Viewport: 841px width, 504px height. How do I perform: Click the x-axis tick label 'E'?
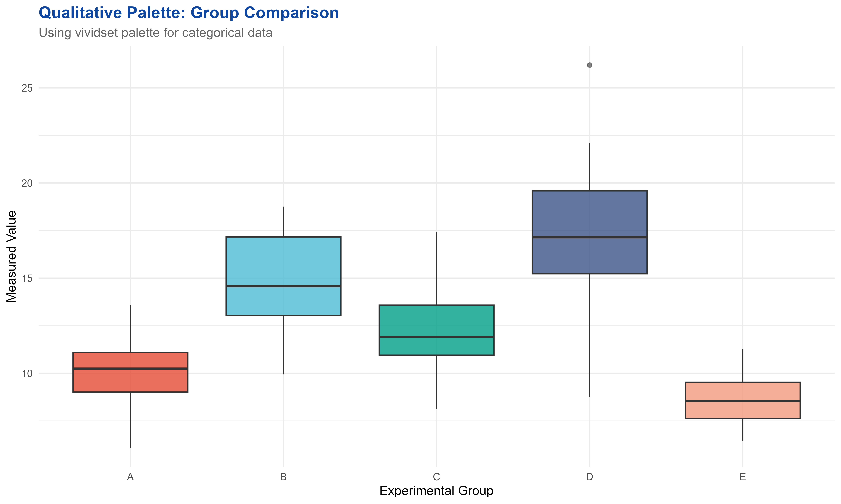[x=742, y=477]
